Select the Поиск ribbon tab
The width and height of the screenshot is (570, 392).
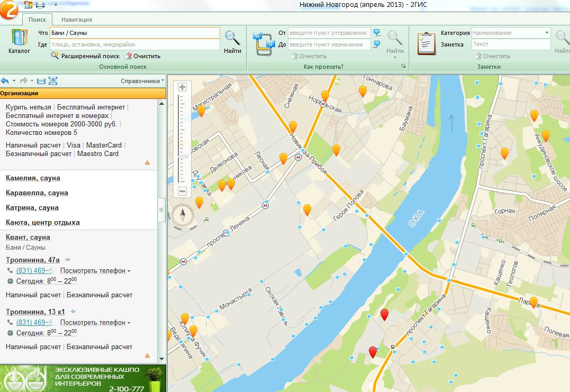[37, 20]
